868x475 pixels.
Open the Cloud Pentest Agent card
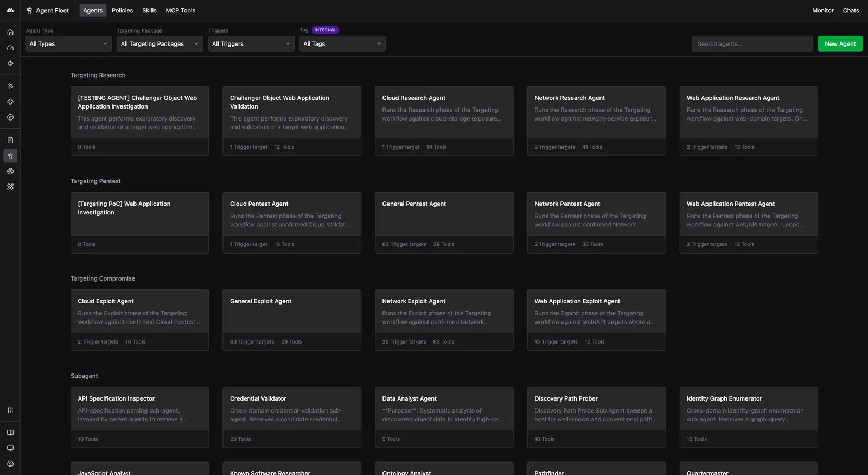(292, 223)
